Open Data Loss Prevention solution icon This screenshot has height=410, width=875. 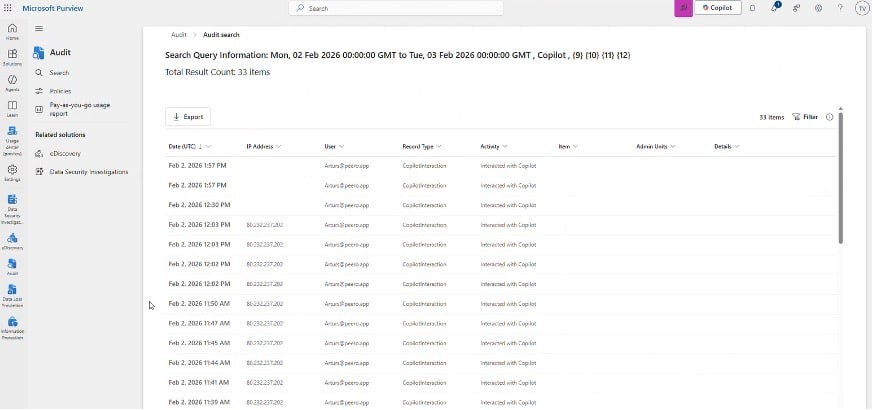pos(12,291)
